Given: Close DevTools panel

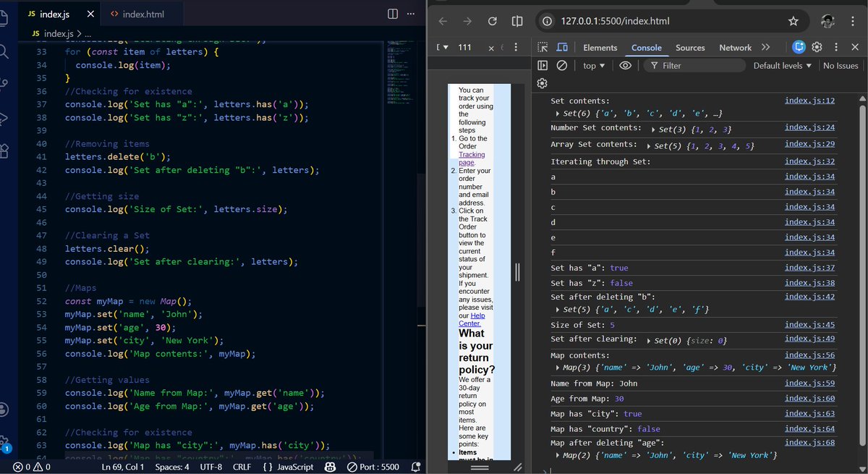Looking at the screenshot, I should coord(856,47).
